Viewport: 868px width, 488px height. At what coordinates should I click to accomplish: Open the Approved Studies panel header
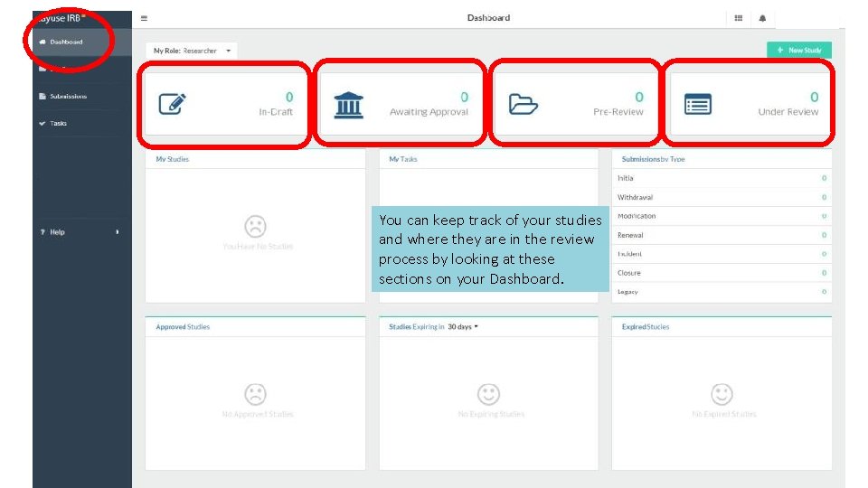click(183, 327)
